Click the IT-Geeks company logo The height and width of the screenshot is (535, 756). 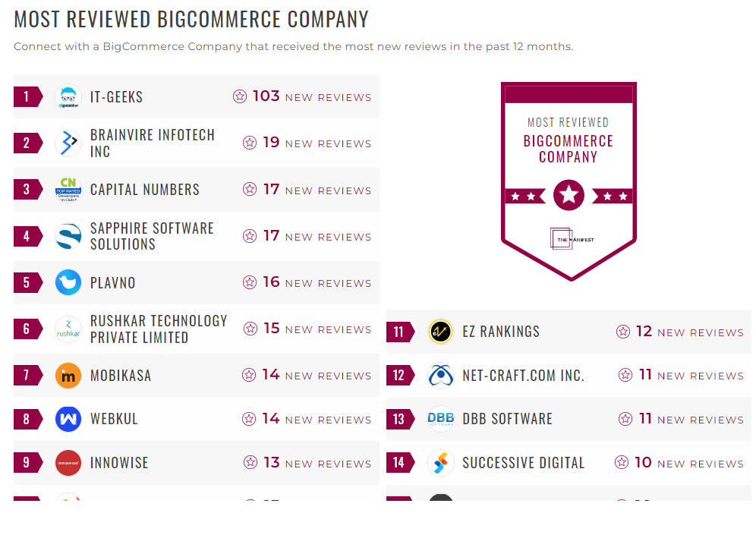(68, 96)
